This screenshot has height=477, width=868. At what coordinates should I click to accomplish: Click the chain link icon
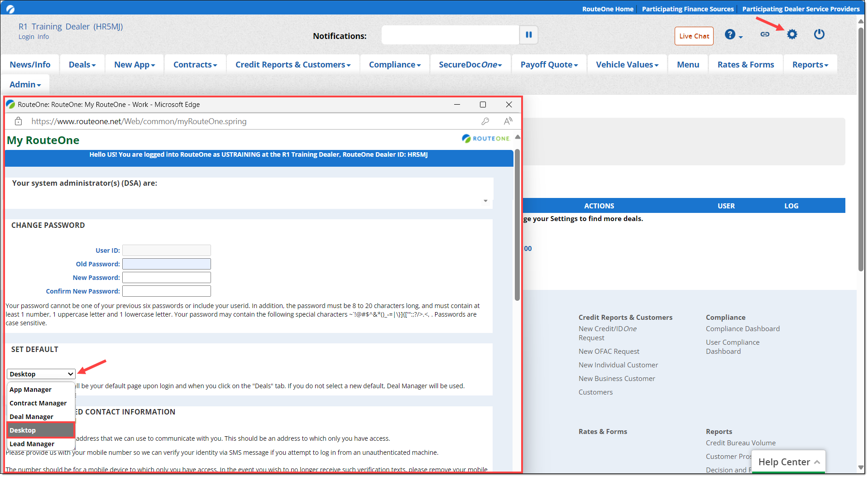click(765, 34)
